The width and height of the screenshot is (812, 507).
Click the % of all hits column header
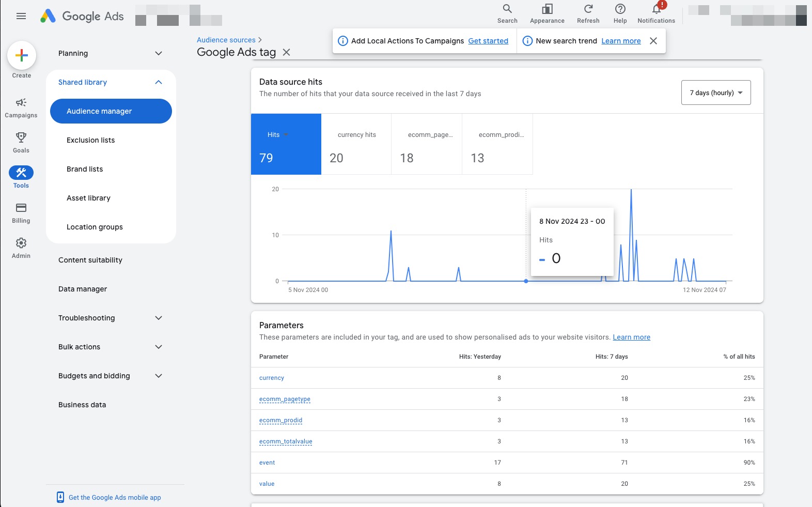tap(739, 357)
